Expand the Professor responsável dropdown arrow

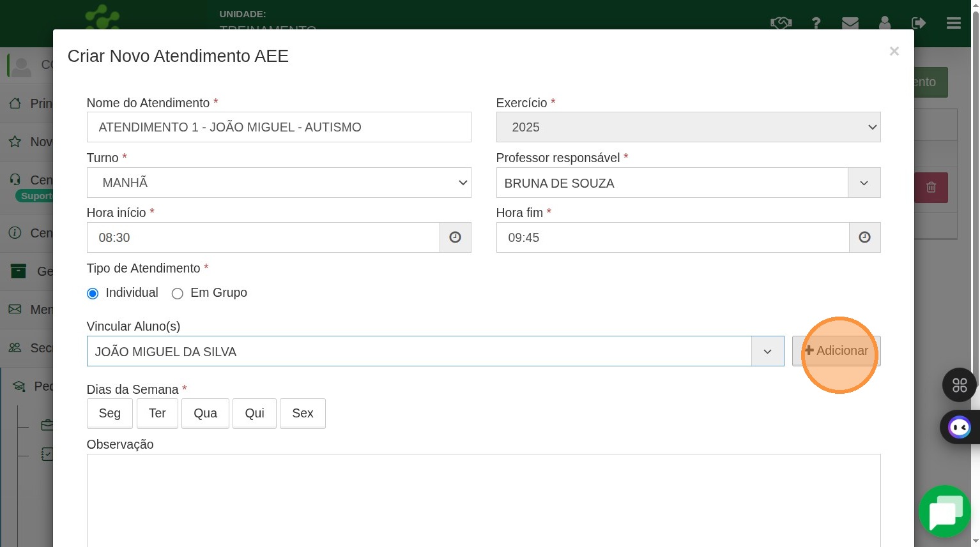coord(864,183)
